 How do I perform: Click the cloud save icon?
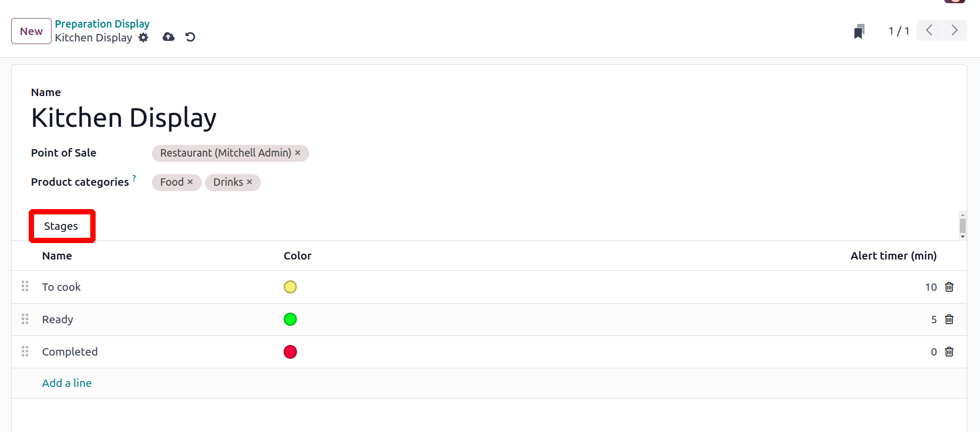[x=168, y=37]
